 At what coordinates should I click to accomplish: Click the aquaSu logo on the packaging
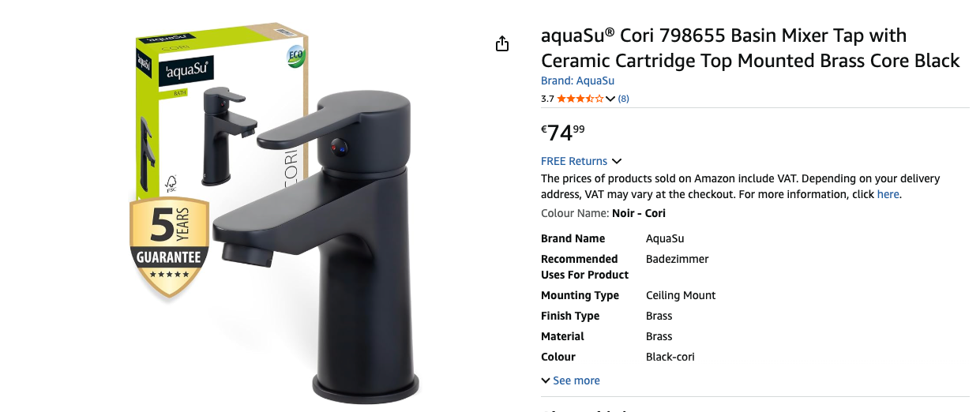point(185,73)
